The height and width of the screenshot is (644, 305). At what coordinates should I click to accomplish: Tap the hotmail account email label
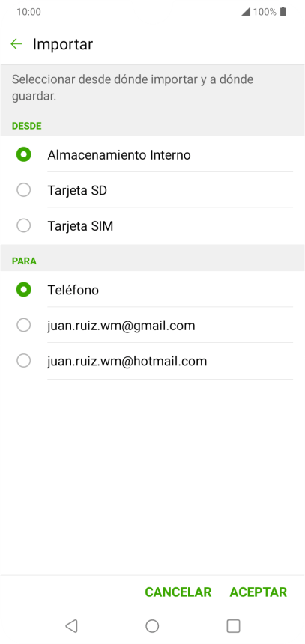pos(127,362)
